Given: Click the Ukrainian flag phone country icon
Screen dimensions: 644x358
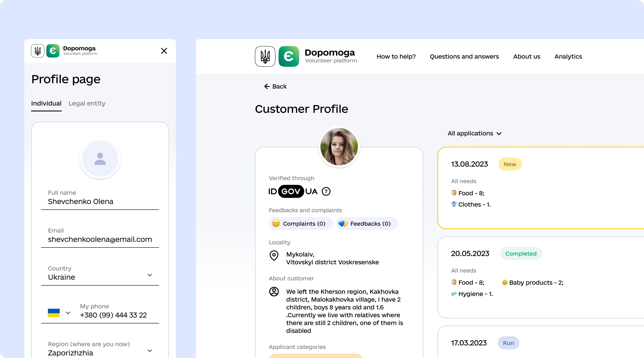Looking at the screenshot, I should coord(54,313).
